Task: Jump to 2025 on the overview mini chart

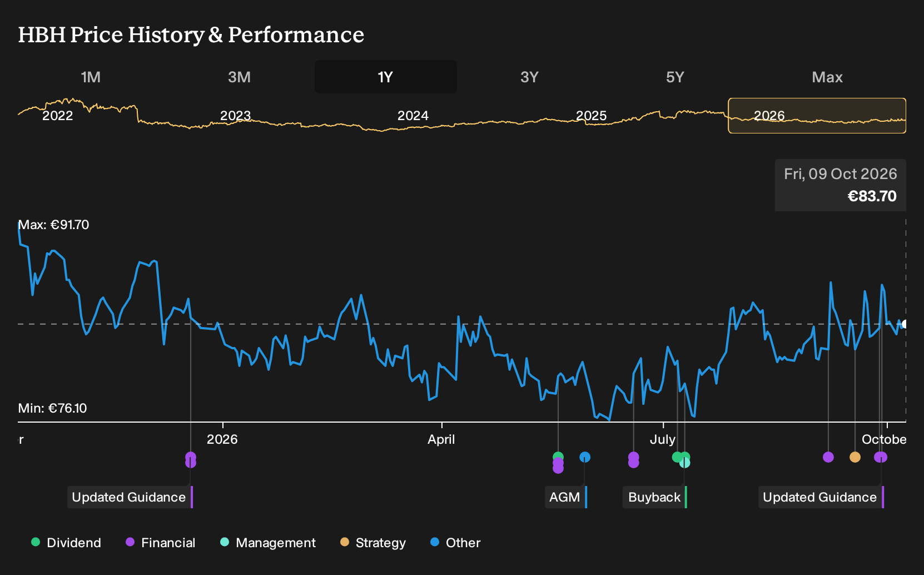Action: pos(591,116)
